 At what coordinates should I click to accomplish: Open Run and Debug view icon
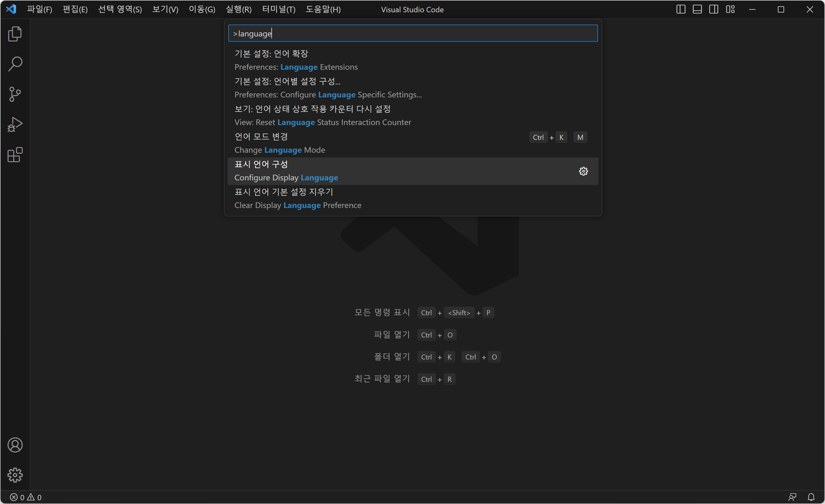[x=15, y=124]
